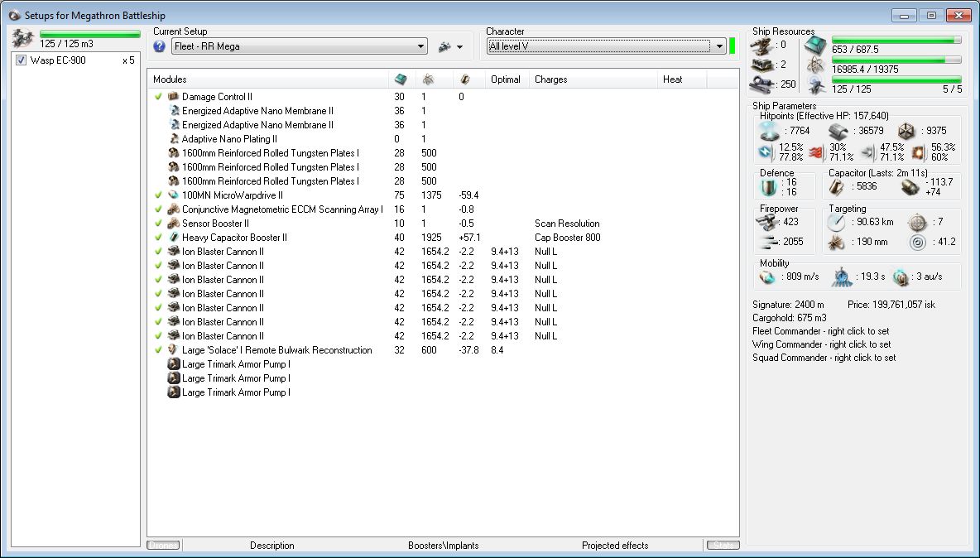Screen dimensions: 980x558
Task: Click the max velocity icon
Action: pos(767,277)
